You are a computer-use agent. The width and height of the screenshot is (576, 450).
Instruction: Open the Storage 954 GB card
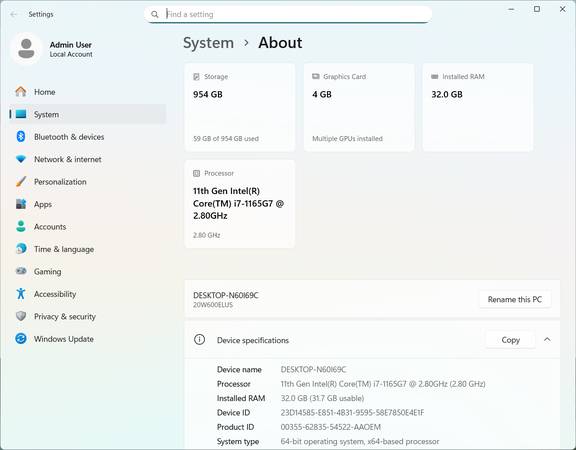240,107
